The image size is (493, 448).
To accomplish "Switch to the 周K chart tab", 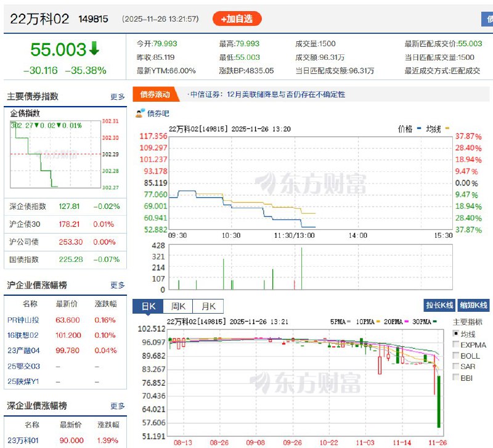I will 178,306.
